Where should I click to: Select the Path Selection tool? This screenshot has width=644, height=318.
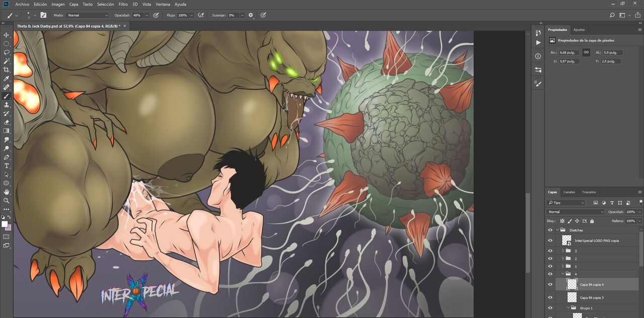[7, 175]
